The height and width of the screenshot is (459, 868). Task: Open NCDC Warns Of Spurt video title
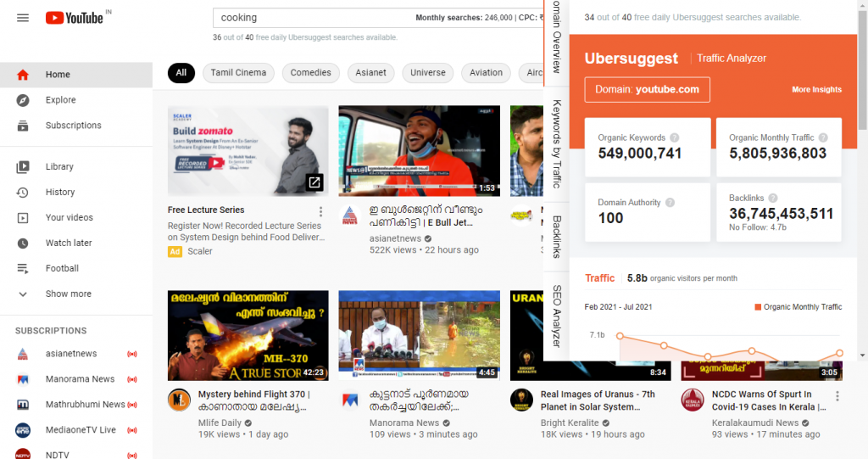(x=769, y=400)
